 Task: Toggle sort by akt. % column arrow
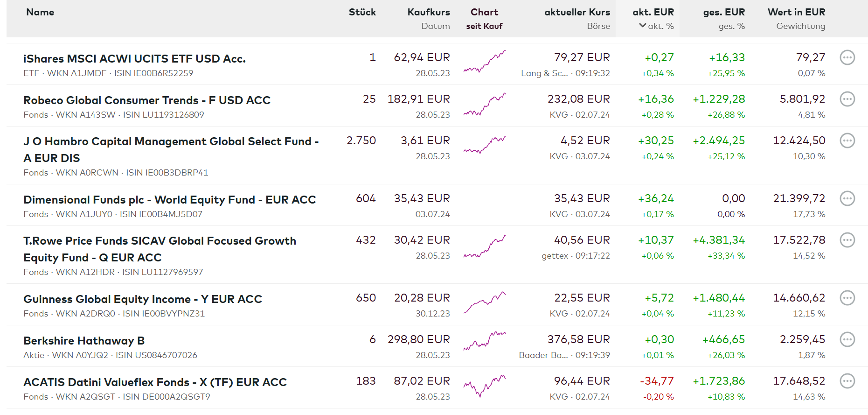point(643,26)
